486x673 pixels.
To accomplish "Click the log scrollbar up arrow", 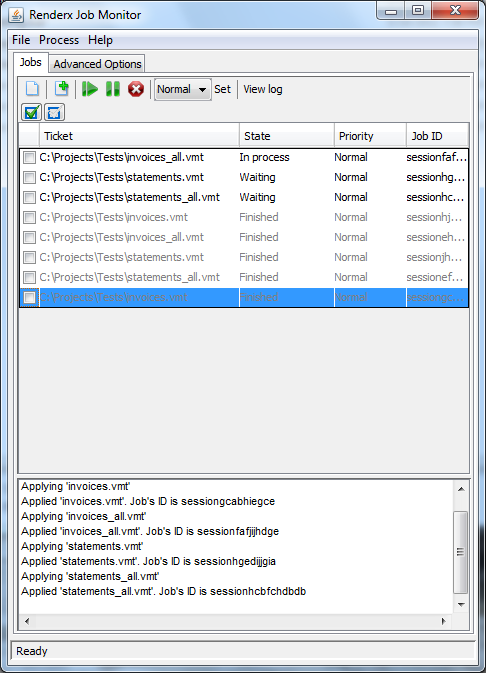I will (461, 489).
